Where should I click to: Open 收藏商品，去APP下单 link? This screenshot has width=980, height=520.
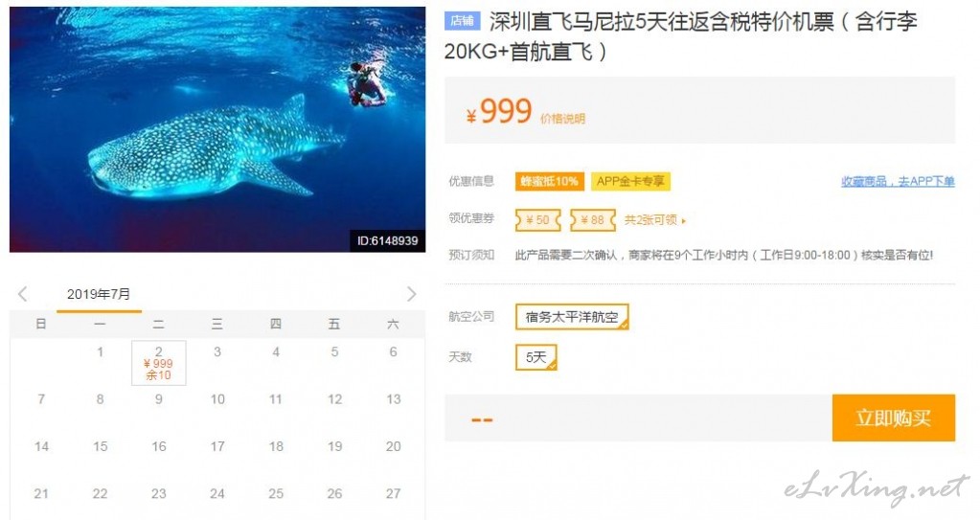pyautogui.click(x=899, y=181)
